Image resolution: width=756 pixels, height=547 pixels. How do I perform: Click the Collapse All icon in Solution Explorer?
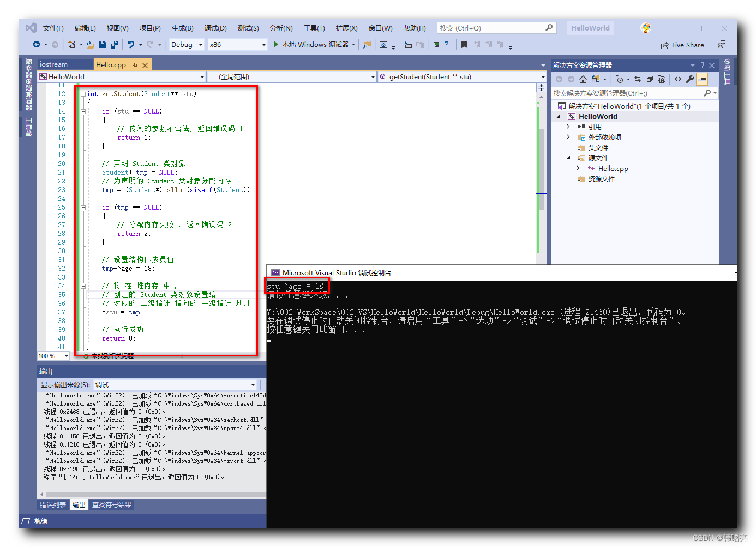pyautogui.click(x=650, y=79)
